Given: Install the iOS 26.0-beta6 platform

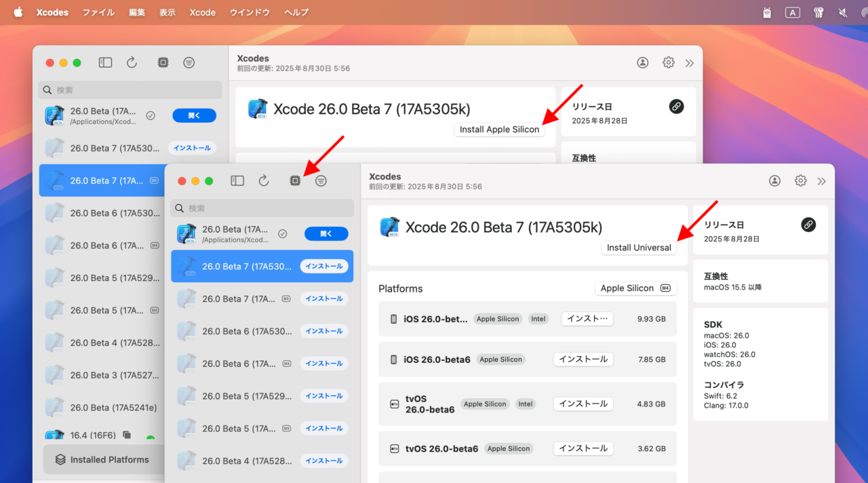Looking at the screenshot, I should (x=583, y=359).
